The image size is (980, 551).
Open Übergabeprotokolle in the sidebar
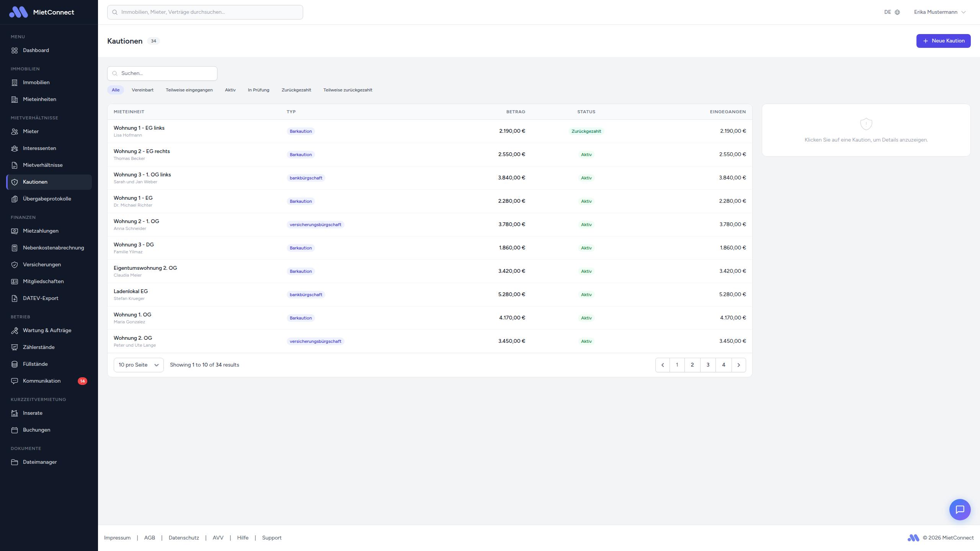47,199
